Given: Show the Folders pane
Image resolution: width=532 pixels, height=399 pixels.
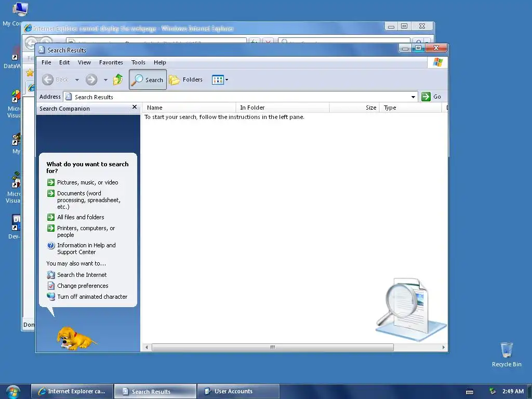Looking at the screenshot, I should 186,79.
